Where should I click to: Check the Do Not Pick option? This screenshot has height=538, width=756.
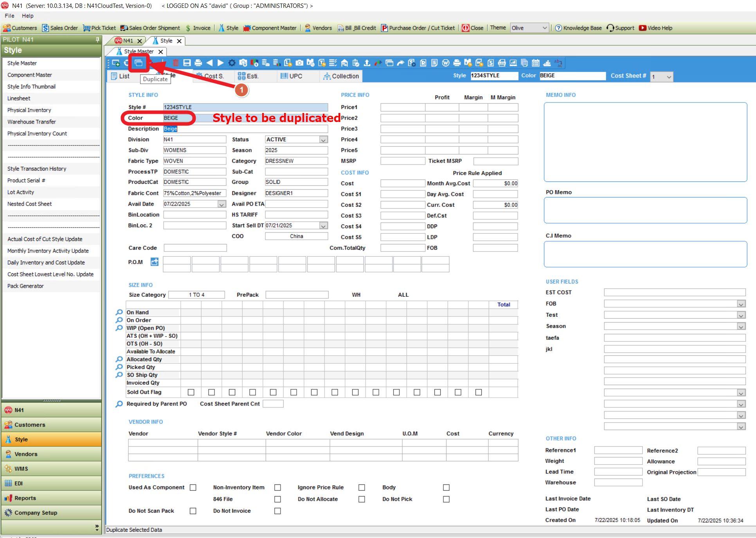446,499
